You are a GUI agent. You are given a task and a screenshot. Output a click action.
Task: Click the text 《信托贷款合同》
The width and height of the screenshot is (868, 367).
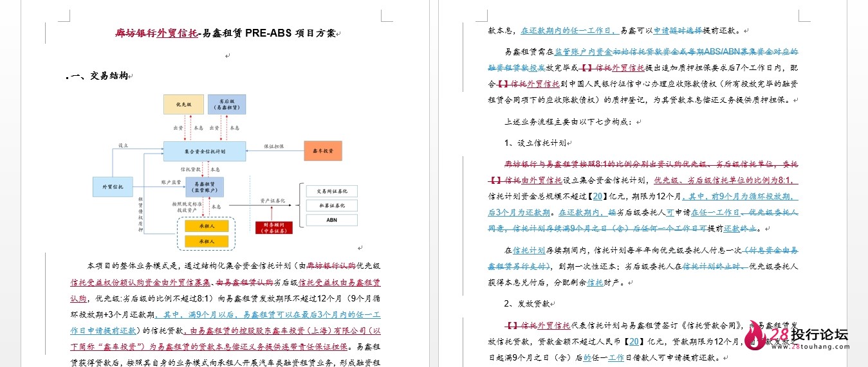coord(711,325)
